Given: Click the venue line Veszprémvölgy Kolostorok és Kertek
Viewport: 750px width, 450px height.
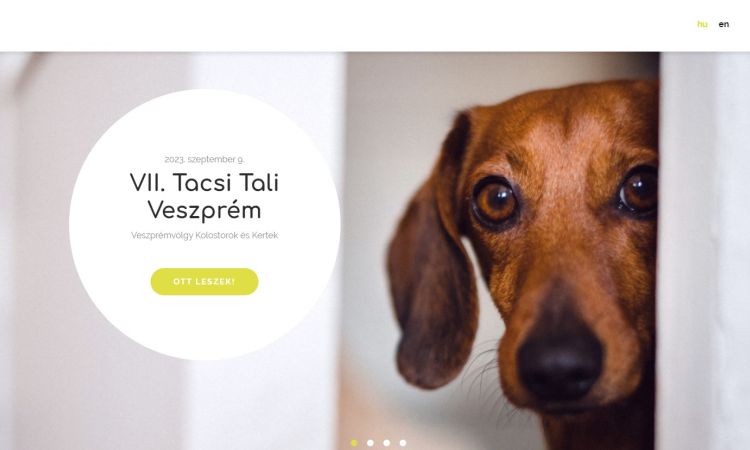Looking at the screenshot, I should [x=204, y=235].
